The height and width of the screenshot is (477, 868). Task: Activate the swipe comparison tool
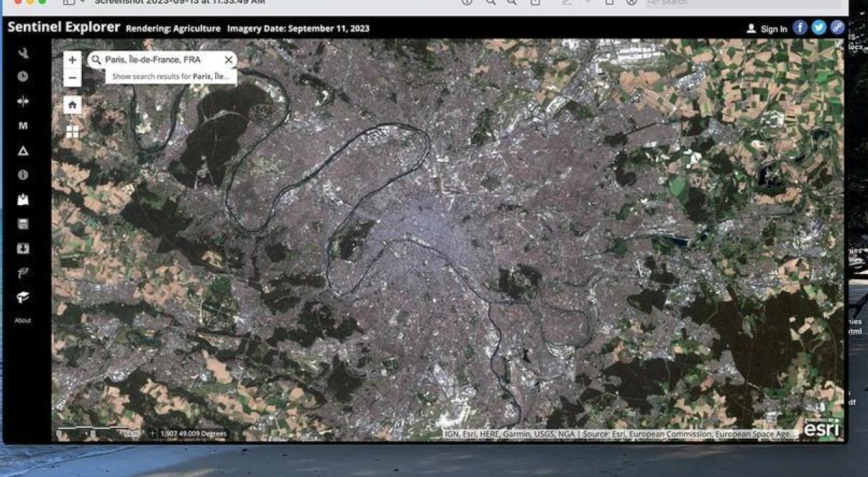pyautogui.click(x=22, y=101)
